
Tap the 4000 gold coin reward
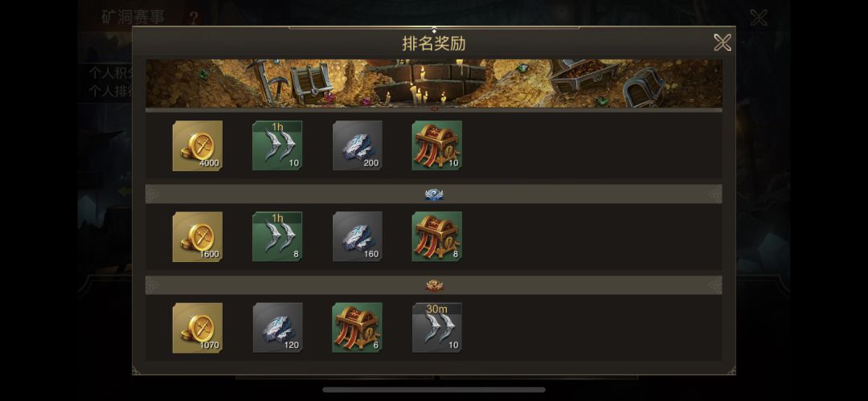[198, 145]
